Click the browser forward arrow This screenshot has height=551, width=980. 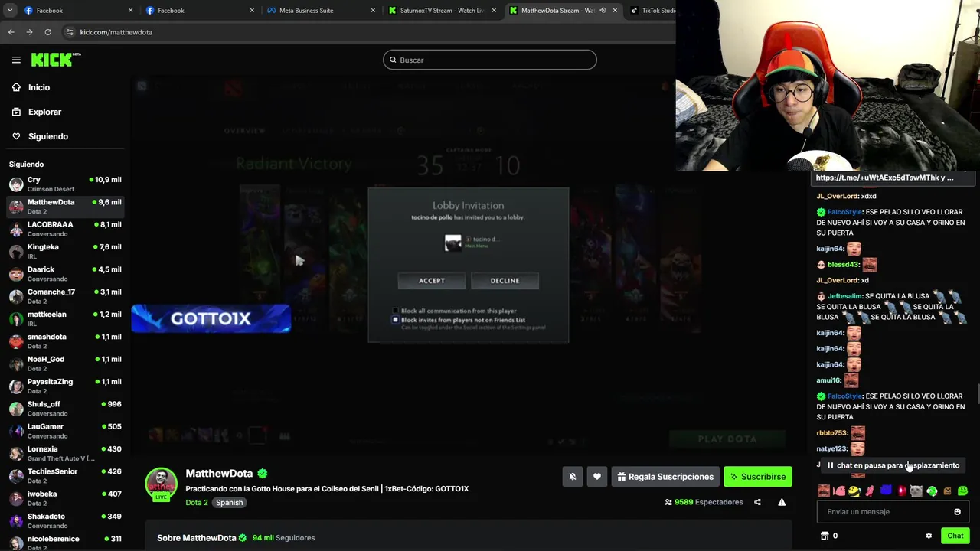tap(29, 32)
